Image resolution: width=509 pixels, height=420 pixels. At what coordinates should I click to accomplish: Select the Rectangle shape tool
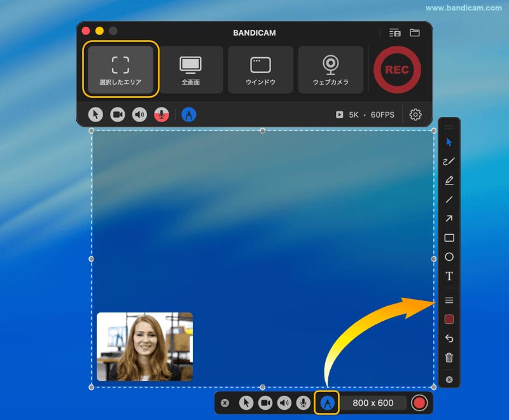point(449,237)
